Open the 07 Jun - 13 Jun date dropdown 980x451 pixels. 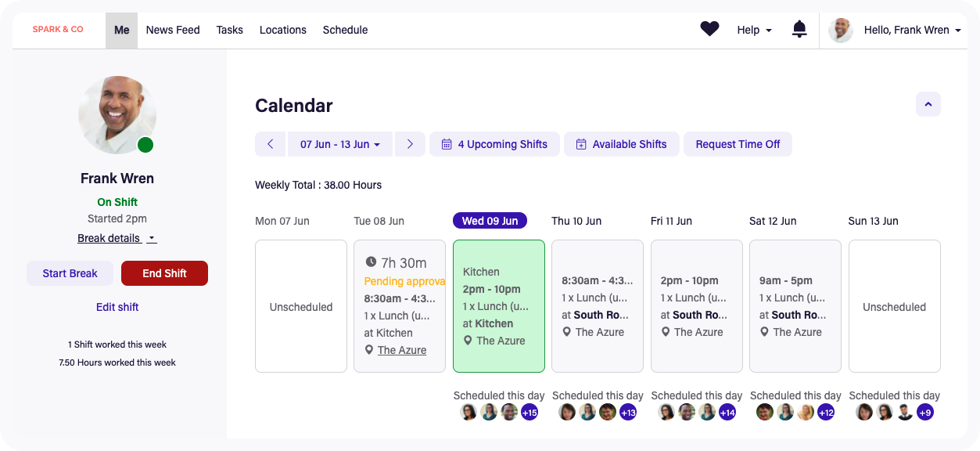point(340,144)
